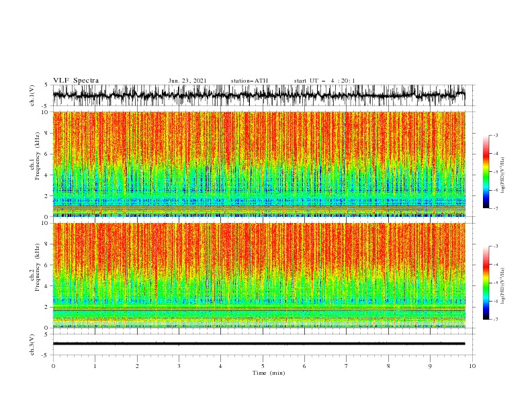The image size is (532, 411).
Task: Click time axis tick label "3"
Action: (179, 366)
